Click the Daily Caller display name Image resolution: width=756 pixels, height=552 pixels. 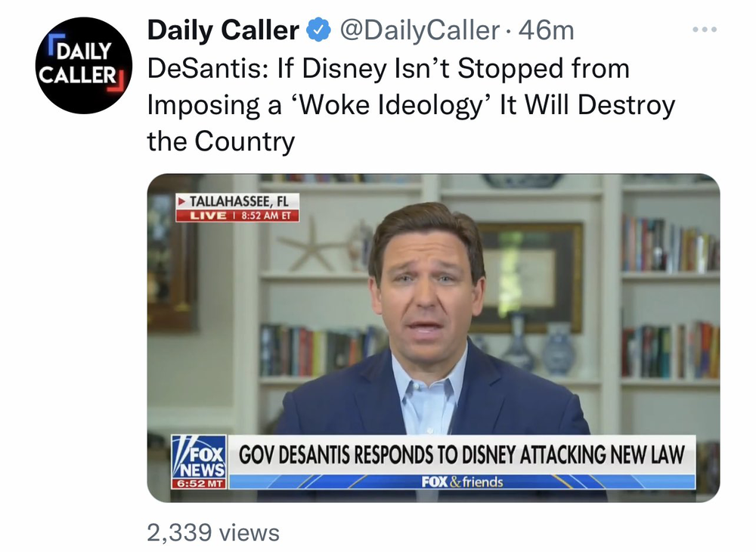click(x=223, y=30)
